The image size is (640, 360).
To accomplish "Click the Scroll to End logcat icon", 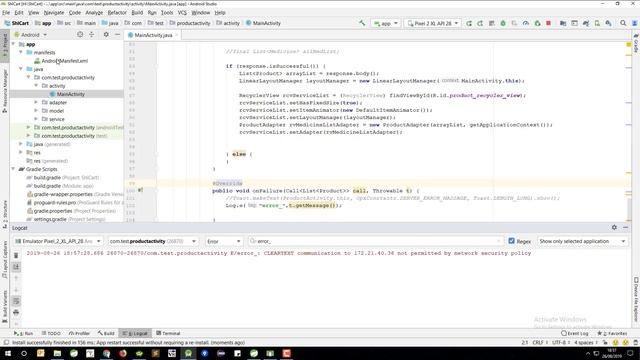I will [x=16, y=267].
